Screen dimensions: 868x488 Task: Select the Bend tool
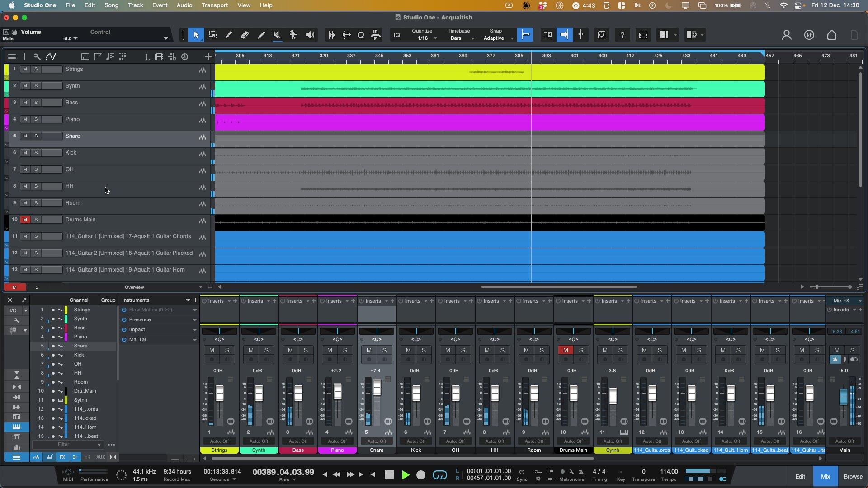[293, 35]
